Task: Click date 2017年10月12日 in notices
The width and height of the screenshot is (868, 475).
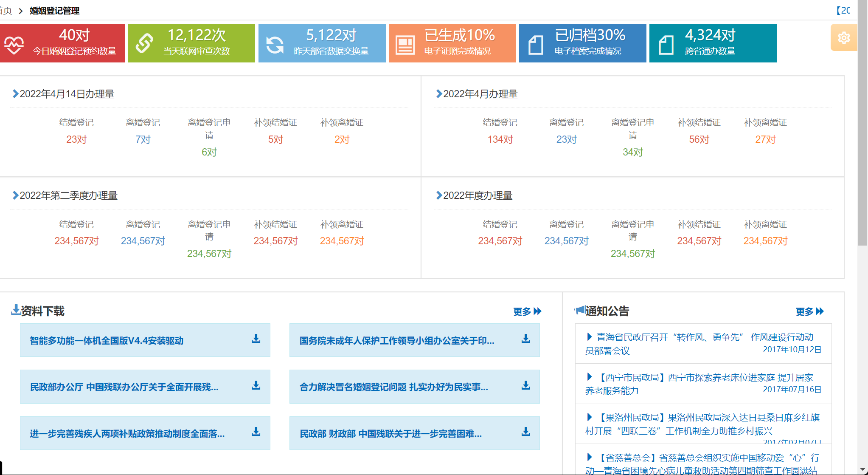Action: [x=792, y=349]
